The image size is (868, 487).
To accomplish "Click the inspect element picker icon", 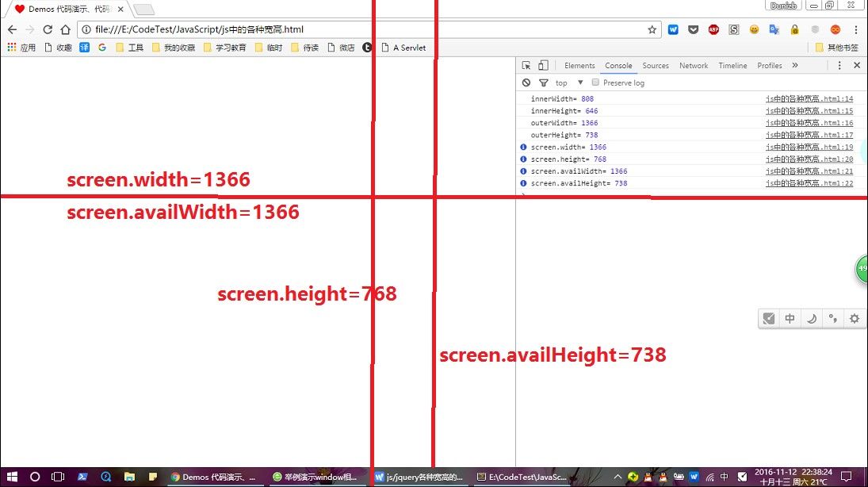I will click(x=526, y=66).
